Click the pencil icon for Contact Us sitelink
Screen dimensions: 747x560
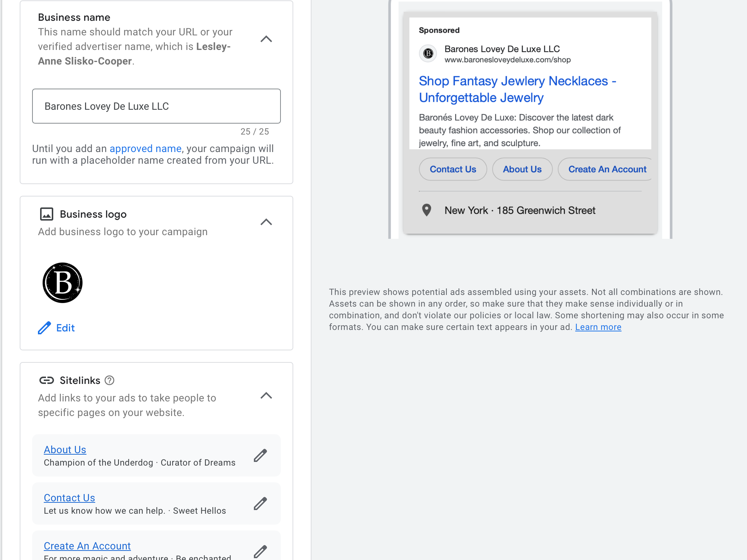[260, 503]
